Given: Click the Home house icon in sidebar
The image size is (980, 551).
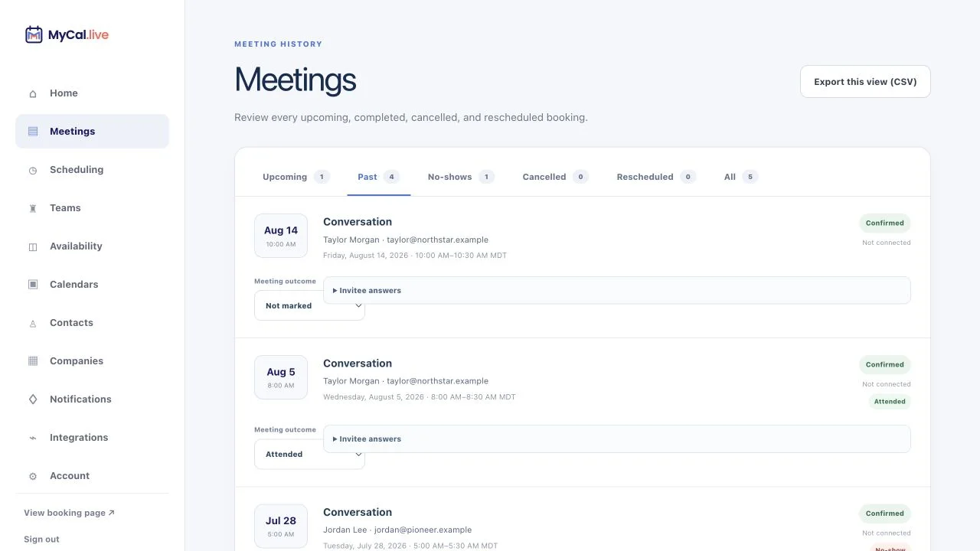Looking at the screenshot, I should (x=33, y=93).
